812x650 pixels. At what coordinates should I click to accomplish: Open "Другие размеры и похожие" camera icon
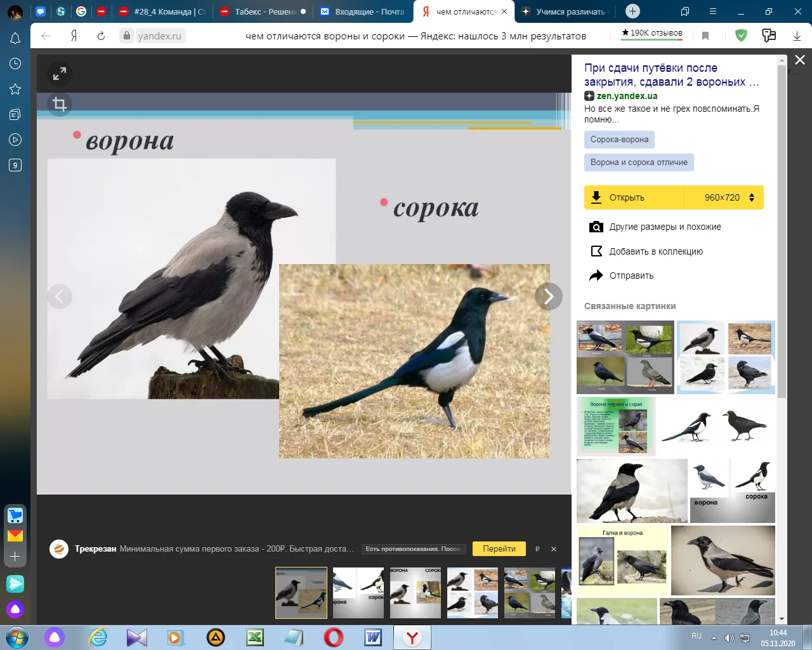coord(596,227)
